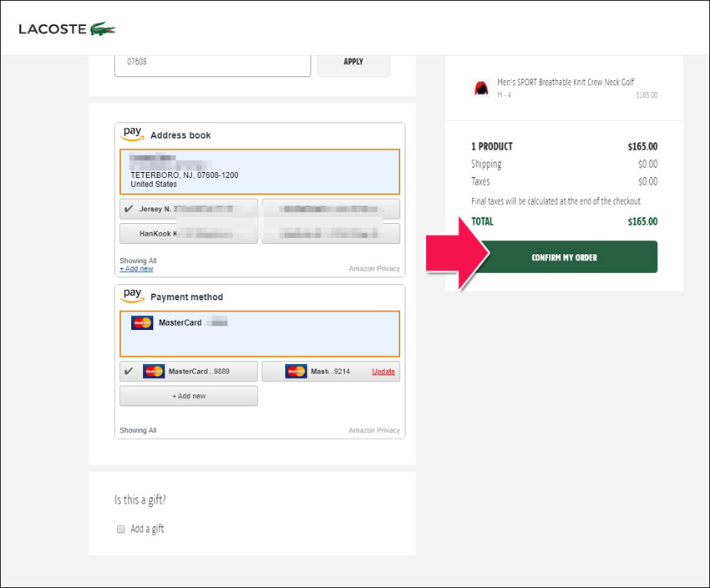710x588 pixels.
Task: Click the Update link on the 9214 card
Action: [383, 371]
